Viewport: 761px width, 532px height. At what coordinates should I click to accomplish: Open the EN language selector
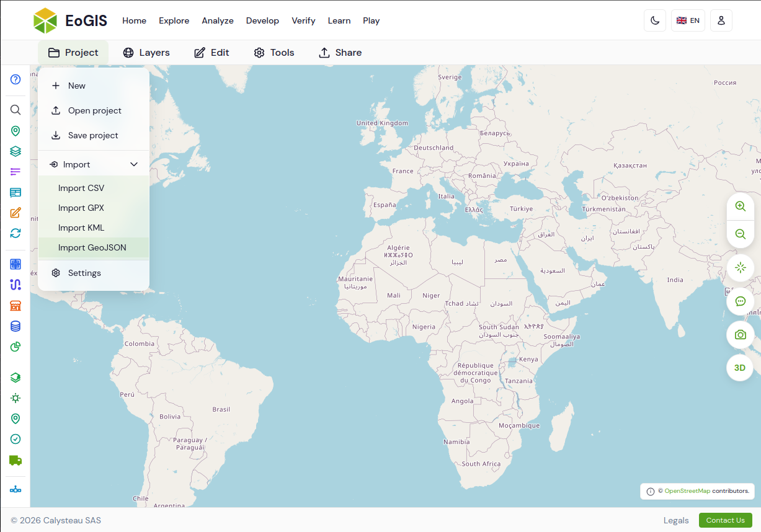(688, 20)
